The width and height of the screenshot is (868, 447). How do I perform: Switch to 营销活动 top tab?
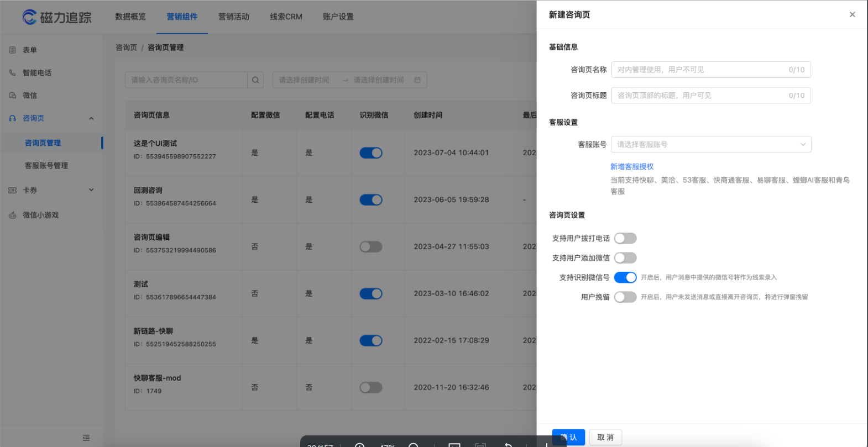click(x=234, y=17)
